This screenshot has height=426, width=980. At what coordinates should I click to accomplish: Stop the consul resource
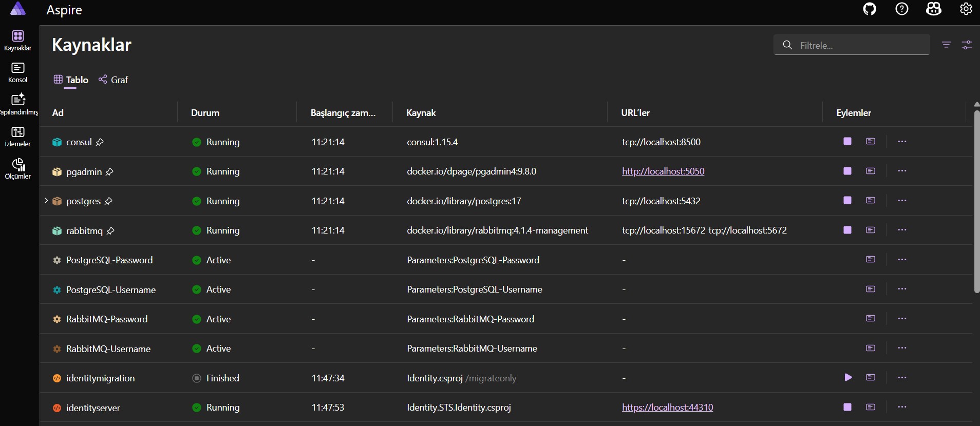pyautogui.click(x=847, y=141)
